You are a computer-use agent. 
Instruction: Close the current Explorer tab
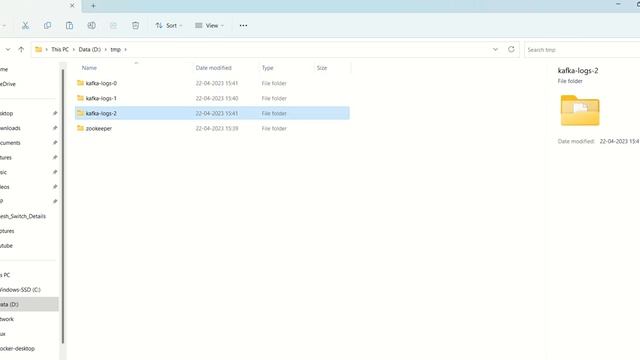pos(72,6)
